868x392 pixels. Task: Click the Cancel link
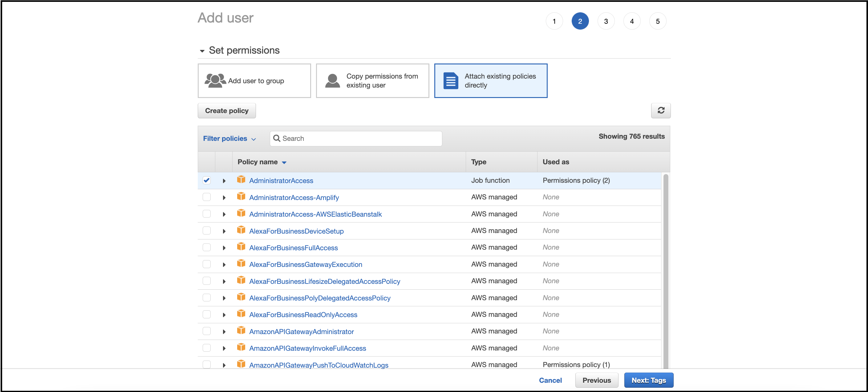tap(550, 380)
